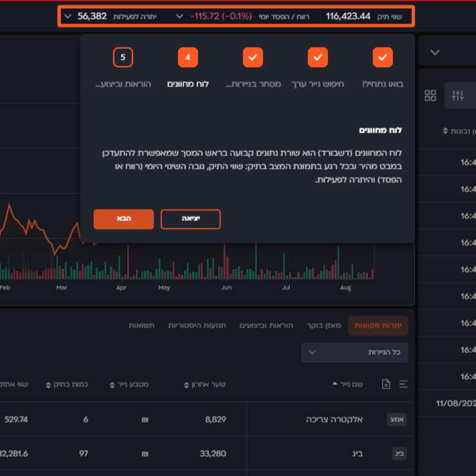Open the table columns menu icon

click(x=403, y=384)
